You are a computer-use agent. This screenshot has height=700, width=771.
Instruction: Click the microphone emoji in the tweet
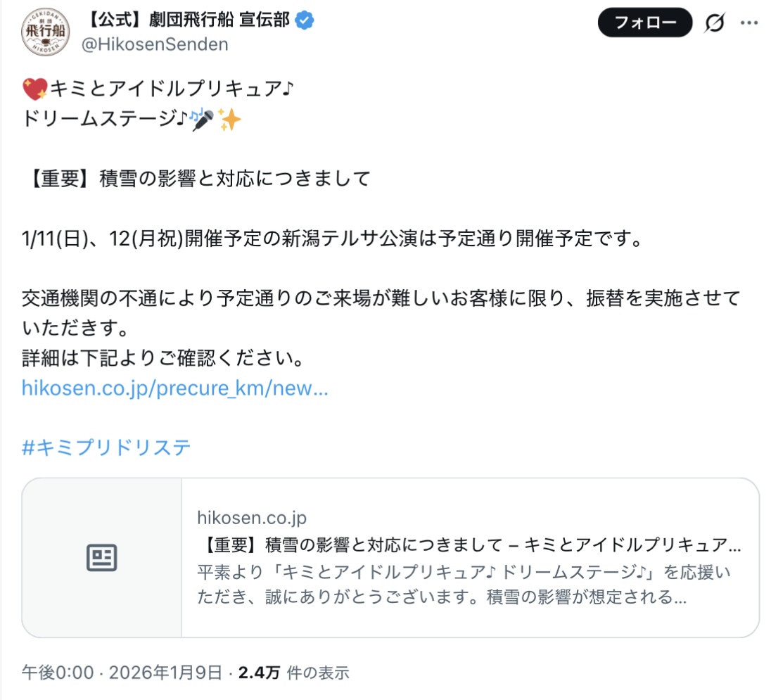coord(204,120)
